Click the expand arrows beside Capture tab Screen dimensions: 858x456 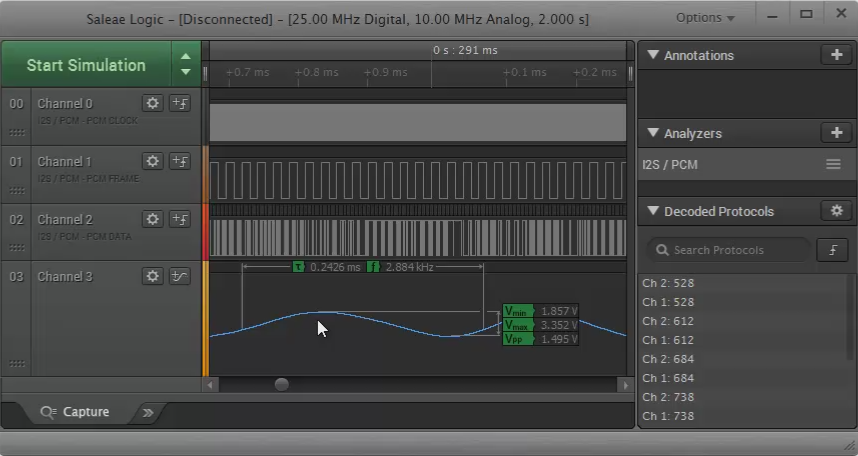pyautogui.click(x=148, y=412)
